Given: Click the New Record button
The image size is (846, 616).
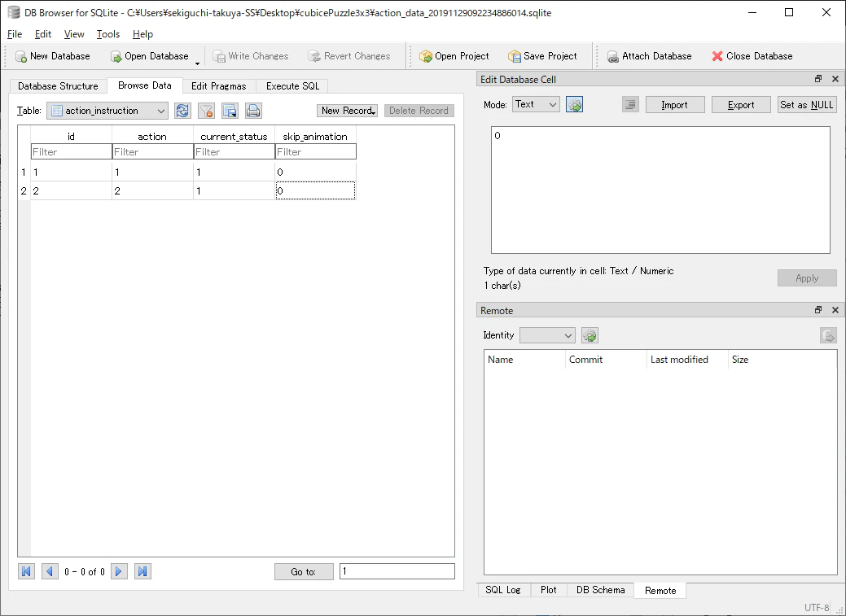Looking at the screenshot, I should [347, 111].
